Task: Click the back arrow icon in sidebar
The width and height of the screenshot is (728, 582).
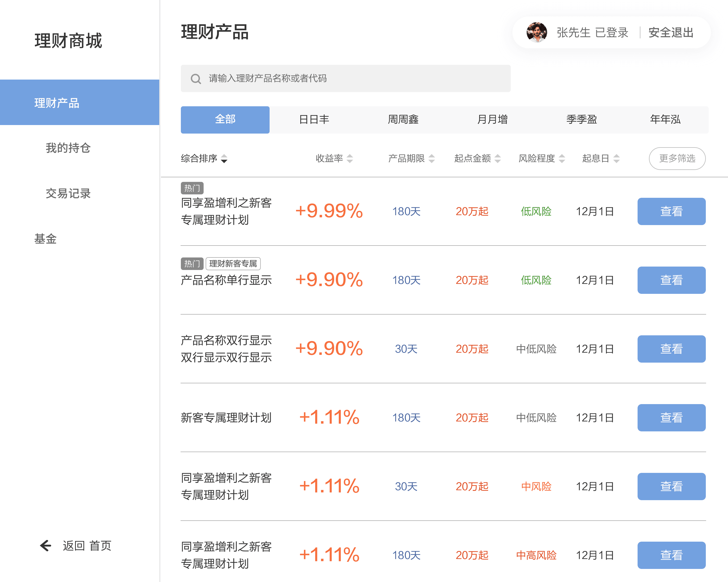Action: pyautogui.click(x=45, y=545)
